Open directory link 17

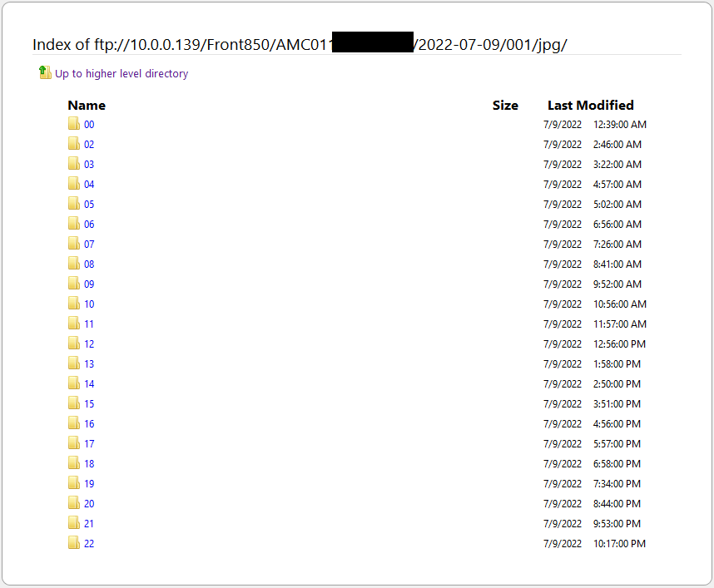pos(89,445)
